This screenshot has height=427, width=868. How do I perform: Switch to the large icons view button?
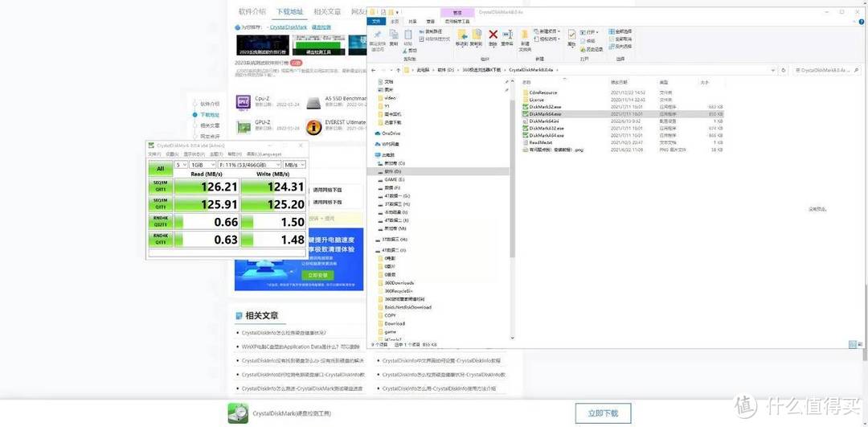[x=860, y=344]
